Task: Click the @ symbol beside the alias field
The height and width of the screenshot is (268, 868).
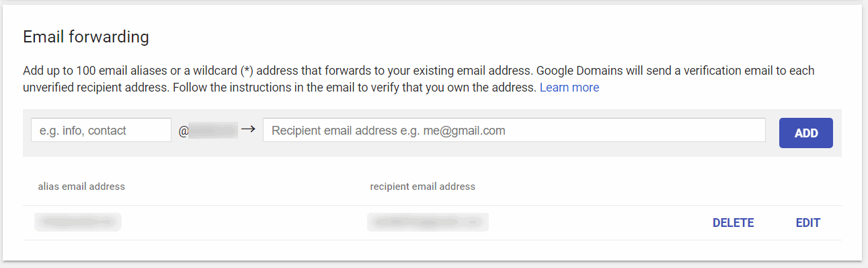Action: click(x=183, y=131)
